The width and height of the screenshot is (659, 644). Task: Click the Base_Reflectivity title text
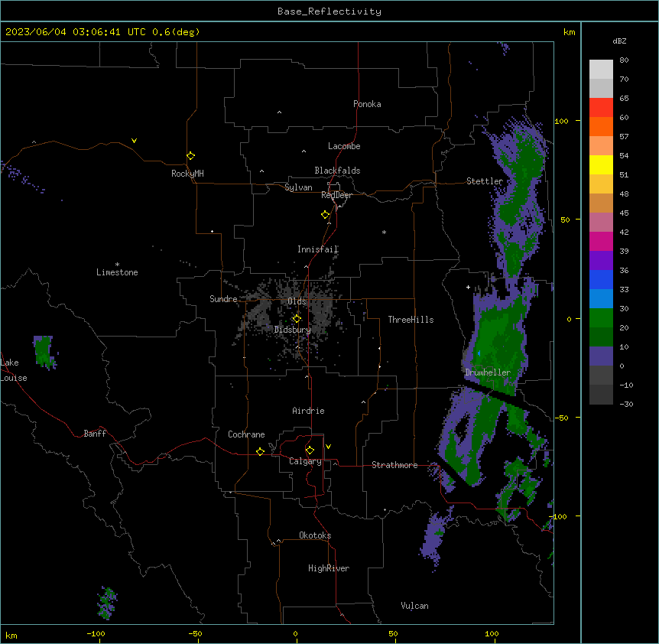point(329,11)
